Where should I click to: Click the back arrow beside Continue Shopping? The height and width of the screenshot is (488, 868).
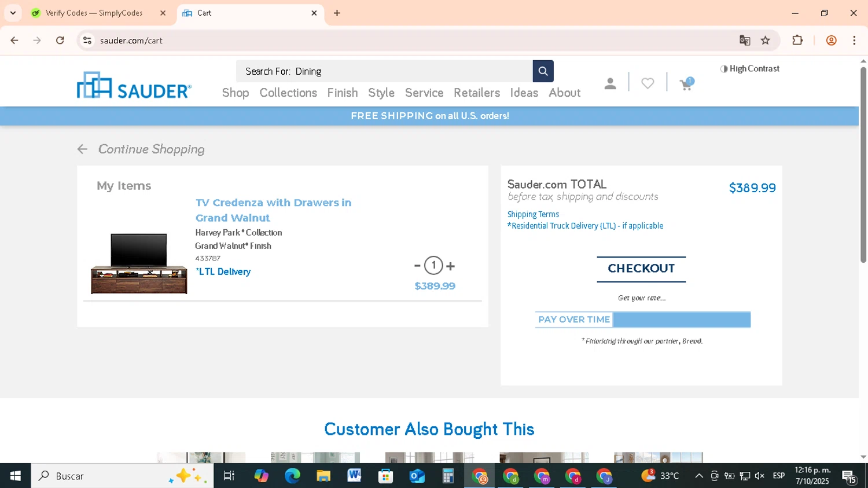[x=82, y=149]
